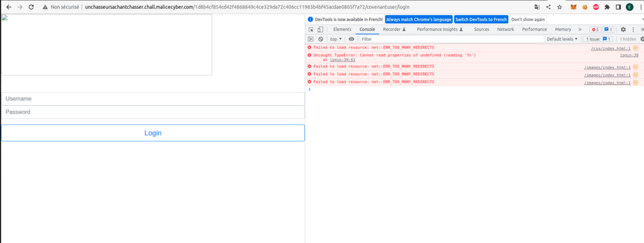Image resolution: width=644 pixels, height=243 pixels.
Task: Focus the Username field
Action: (x=153, y=99)
